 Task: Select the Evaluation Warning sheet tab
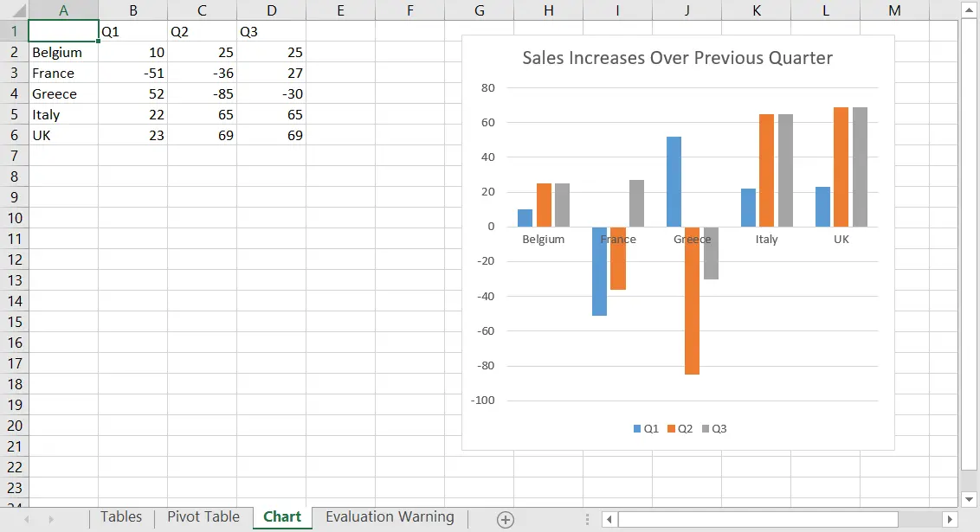390,517
